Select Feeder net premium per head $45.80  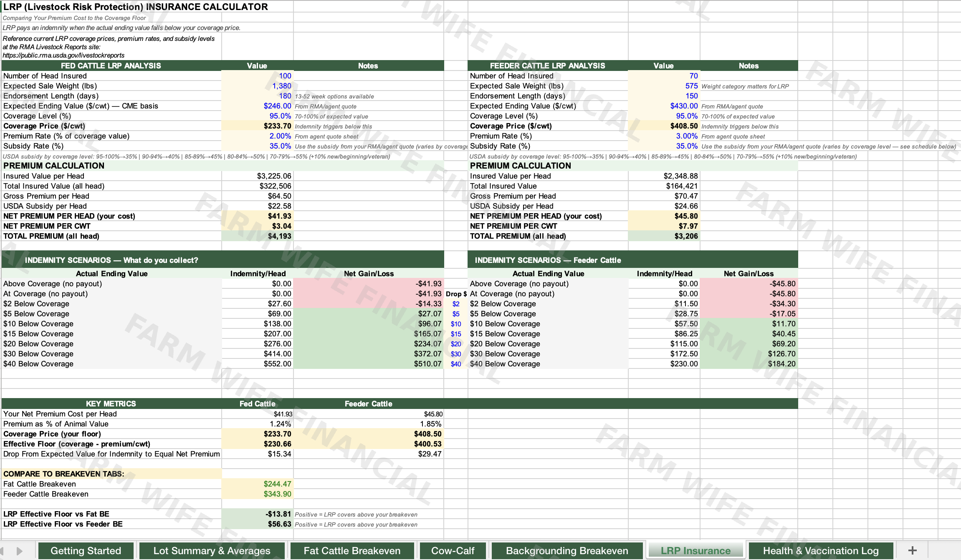click(x=664, y=216)
